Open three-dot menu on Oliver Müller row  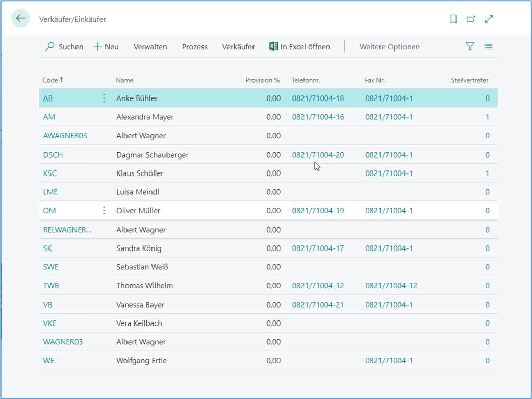coord(104,211)
